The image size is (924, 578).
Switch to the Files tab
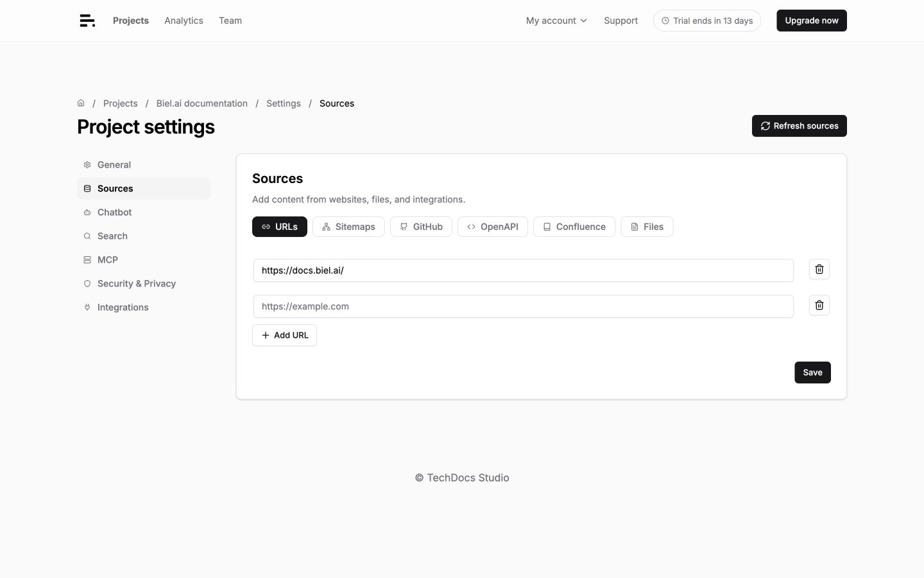pyautogui.click(x=647, y=227)
